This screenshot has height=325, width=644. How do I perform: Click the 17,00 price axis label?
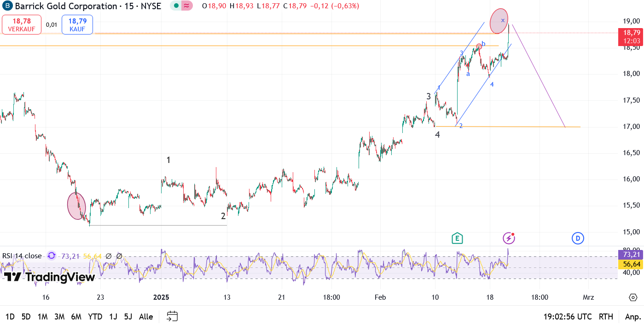(631, 127)
